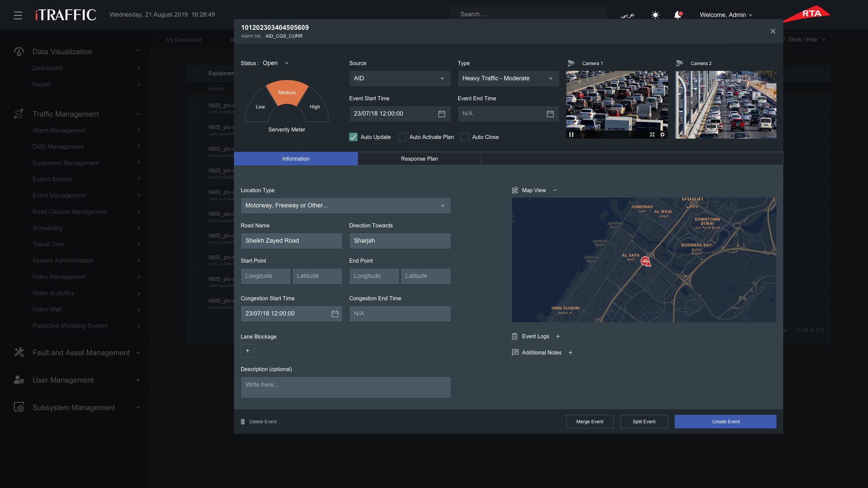Image resolution: width=868 pixels, height=488 pixels.
Task: Click the RTA logo
Action: point(807,14)
